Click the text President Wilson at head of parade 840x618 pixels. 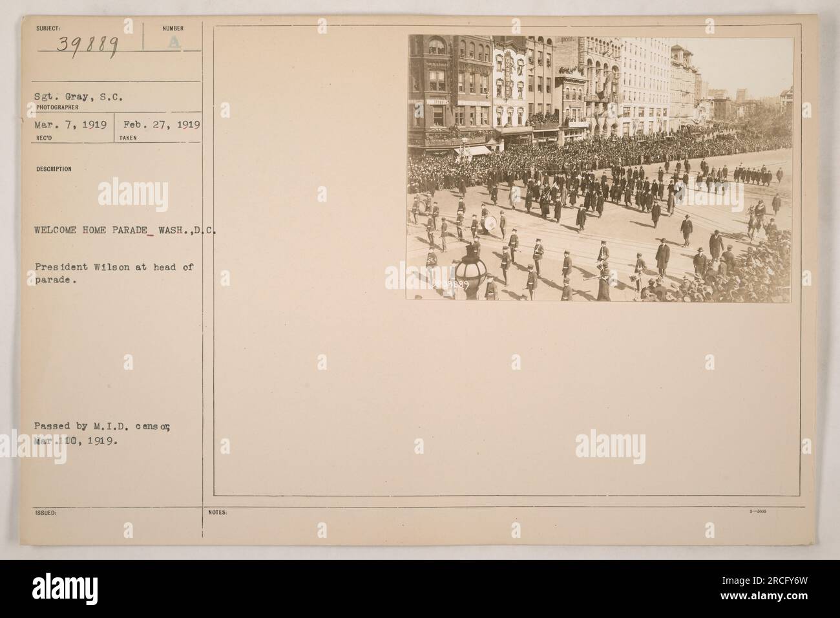113,272
